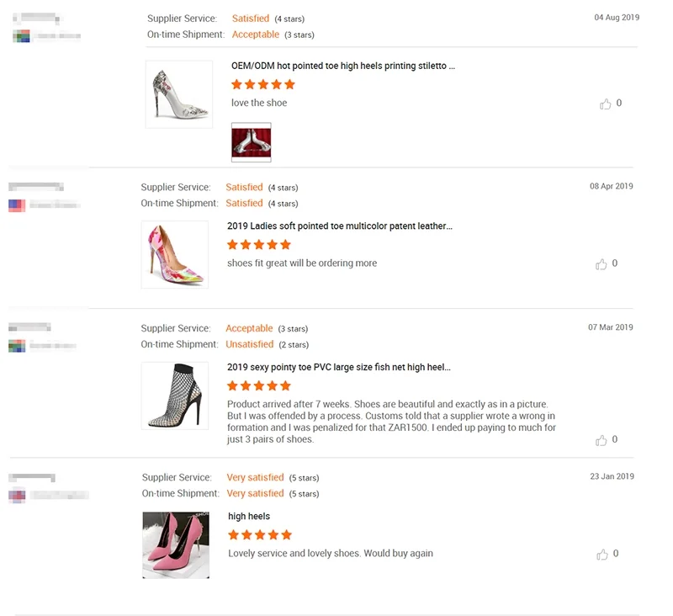View the pink high heels product image
Image resolution: width=673 pixels, height=616 pixels.
point(176,544)
